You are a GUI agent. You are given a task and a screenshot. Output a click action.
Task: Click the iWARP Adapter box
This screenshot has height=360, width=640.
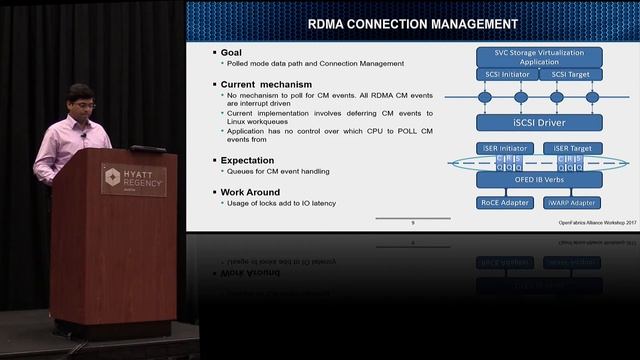571,203
